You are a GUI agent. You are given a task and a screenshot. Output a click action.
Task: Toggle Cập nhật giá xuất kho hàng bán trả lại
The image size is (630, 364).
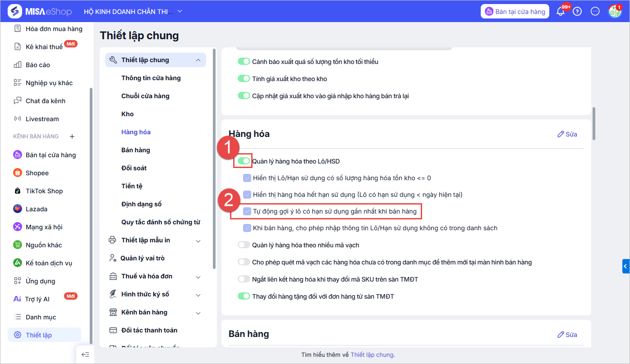click(244, 96)
